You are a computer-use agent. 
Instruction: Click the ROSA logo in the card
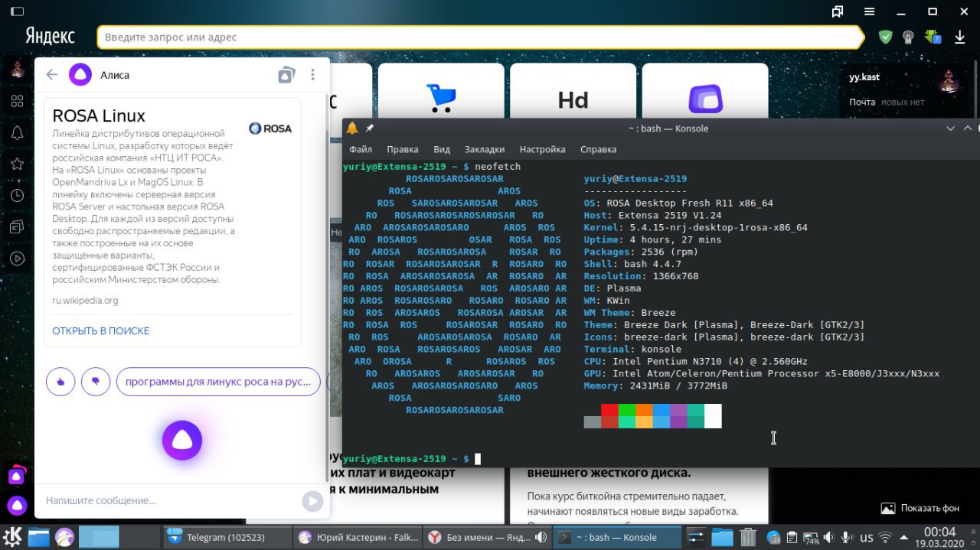pyautogui.click(x=270, y=129)
